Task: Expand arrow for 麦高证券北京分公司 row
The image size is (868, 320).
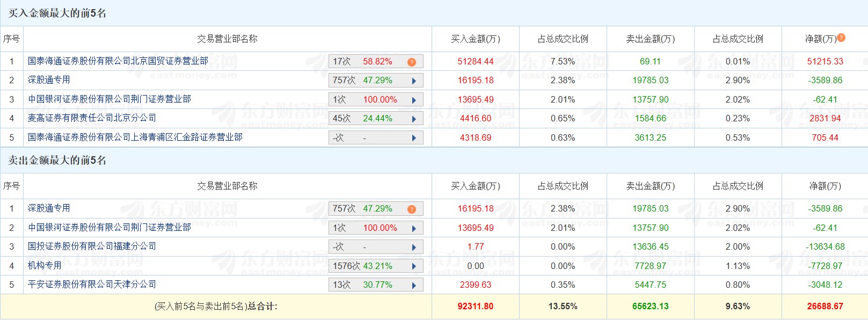Action: [x=414, y=119]
